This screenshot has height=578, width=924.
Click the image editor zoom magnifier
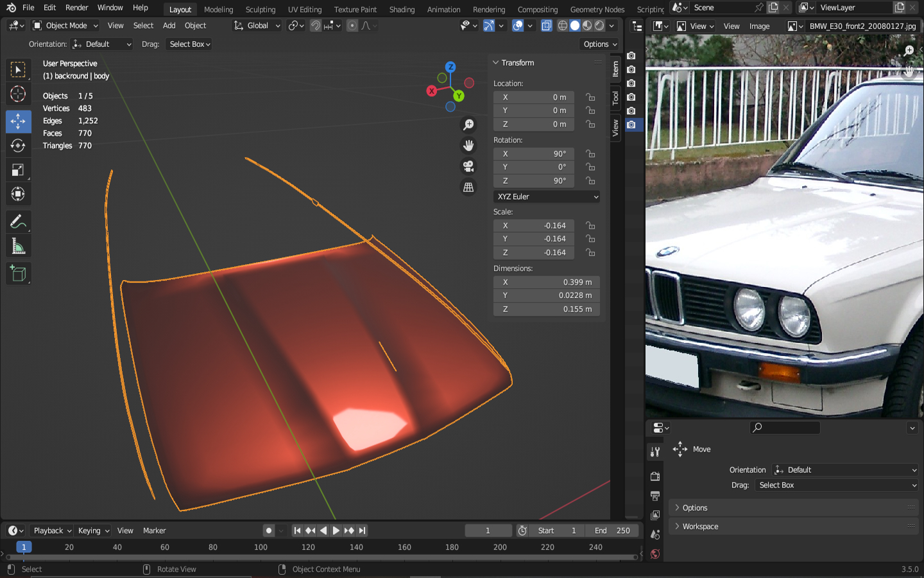click(x=909, y=51)
